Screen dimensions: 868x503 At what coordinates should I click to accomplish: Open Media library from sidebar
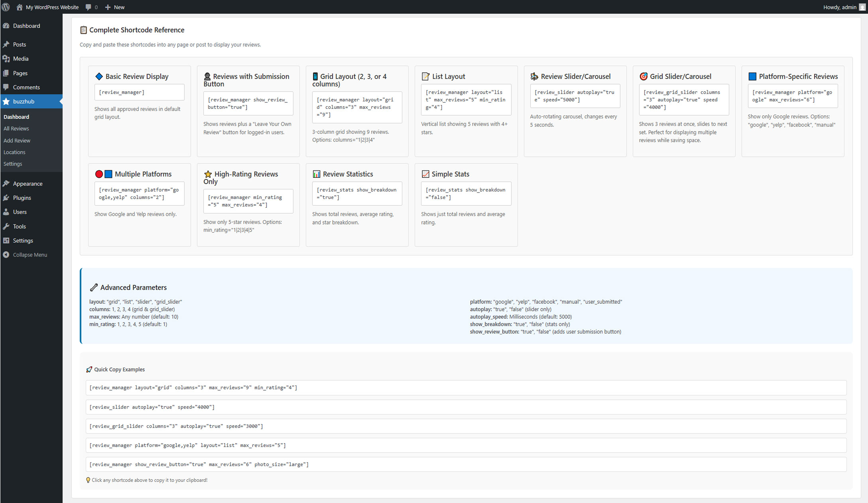21,59
